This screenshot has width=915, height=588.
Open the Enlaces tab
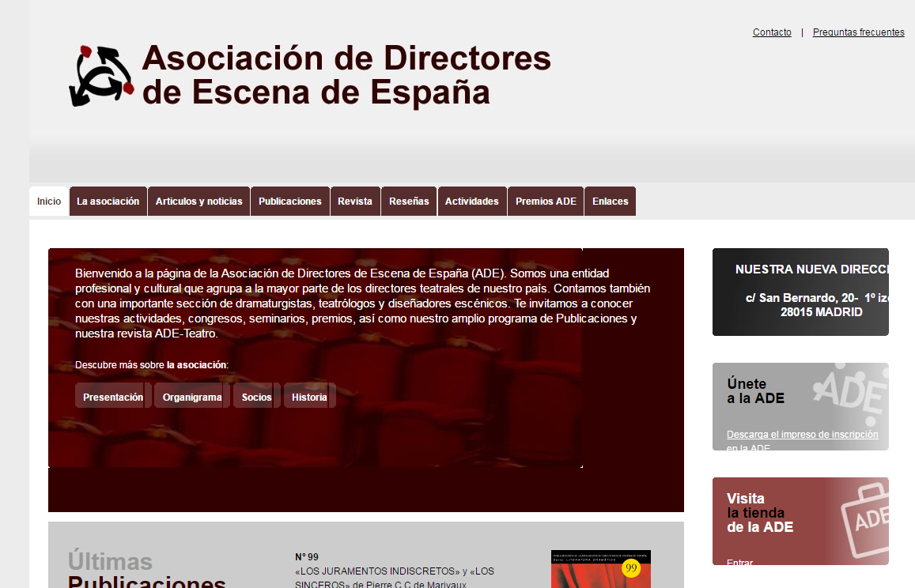610,202
